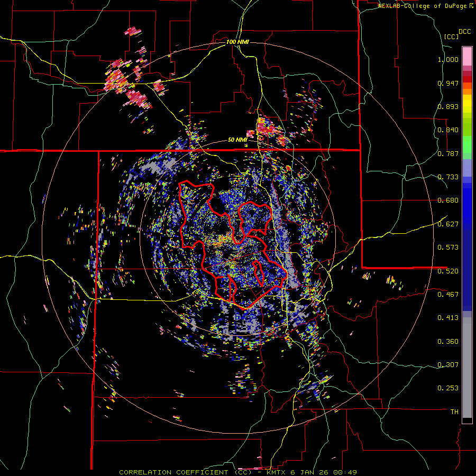Click the 0.680 scale value
Image resolution: width=476 pixels, height=476 pixels.
pos(448,200)
